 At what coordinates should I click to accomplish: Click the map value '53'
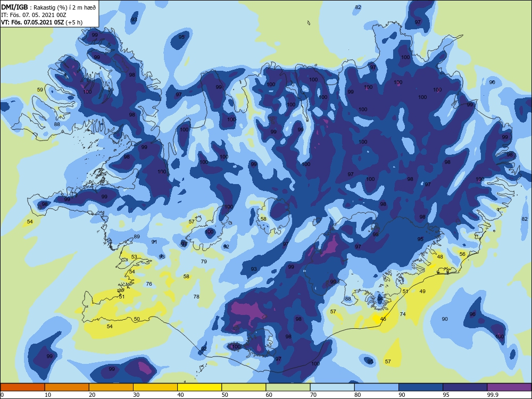tap(134, 256)
